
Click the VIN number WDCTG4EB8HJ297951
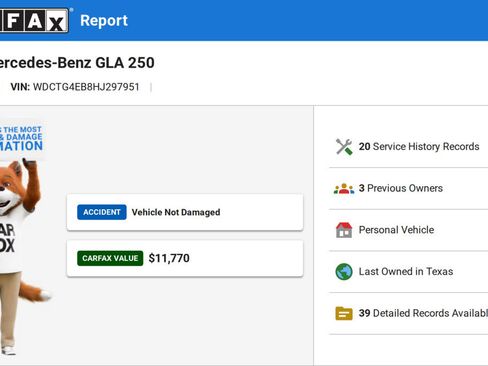(86, 87)
